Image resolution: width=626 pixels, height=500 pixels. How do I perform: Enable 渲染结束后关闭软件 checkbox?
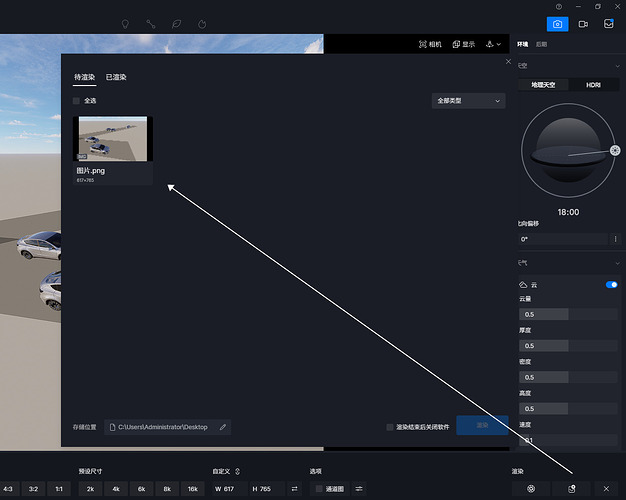click(390, 427)
